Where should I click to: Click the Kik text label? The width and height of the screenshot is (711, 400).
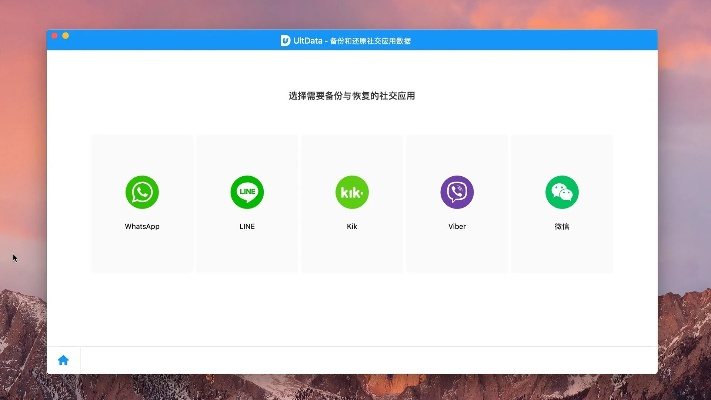click(352, 226)
